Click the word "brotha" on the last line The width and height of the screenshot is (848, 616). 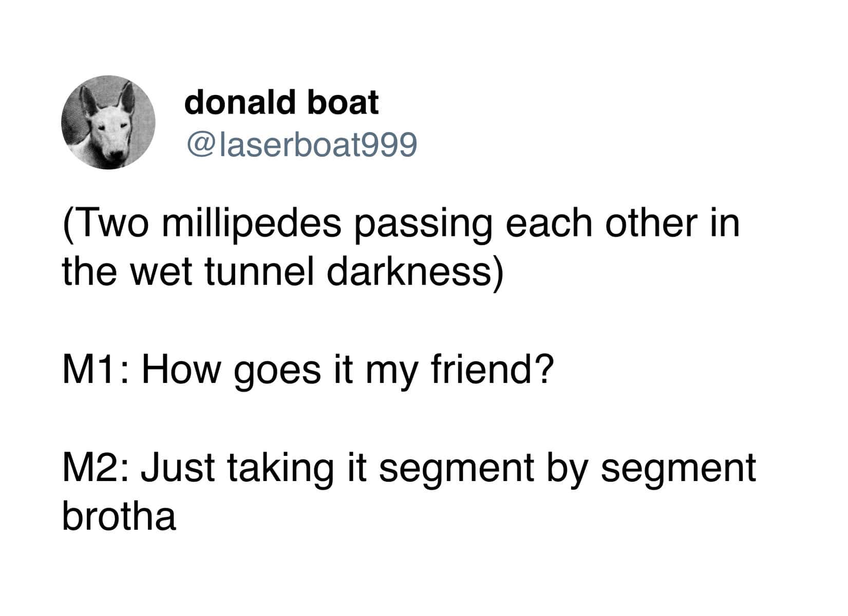pyautogui.click(x=119, y=516)
